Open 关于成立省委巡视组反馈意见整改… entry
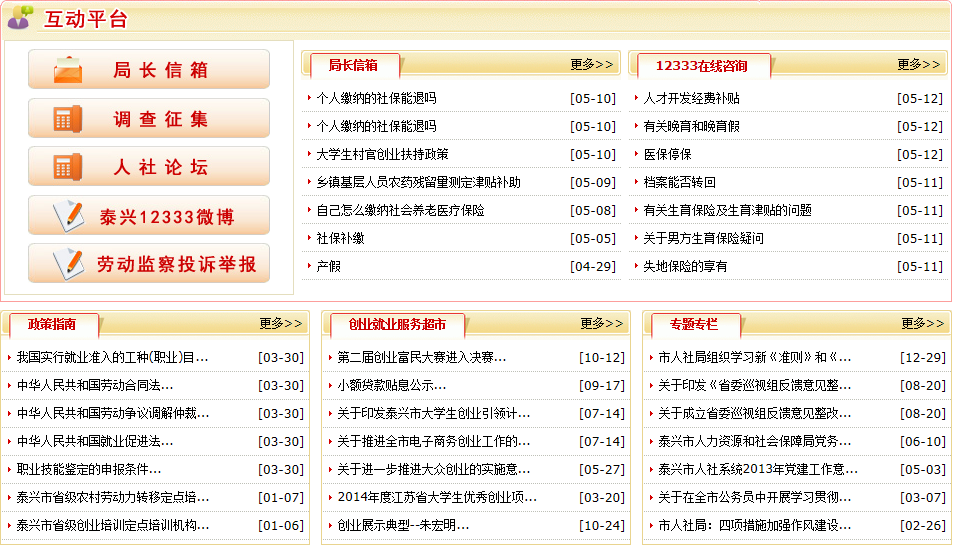The width and height of the screenshot is (954, 548). (x=754, y=414)
